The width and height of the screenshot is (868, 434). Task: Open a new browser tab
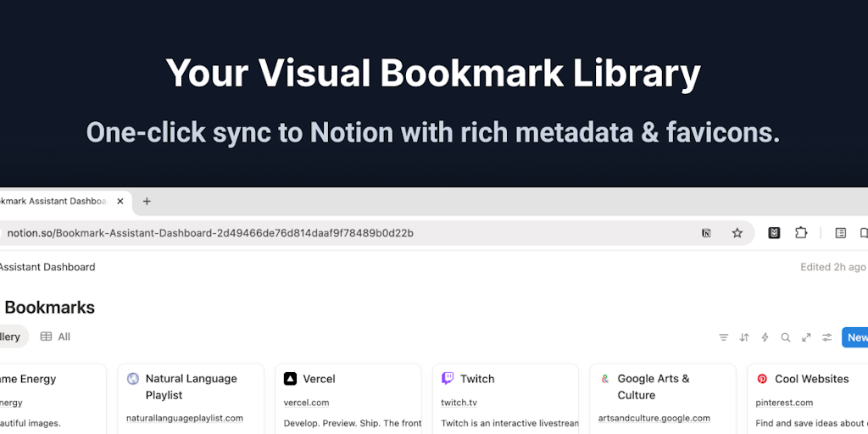click(x=147, y=202)
